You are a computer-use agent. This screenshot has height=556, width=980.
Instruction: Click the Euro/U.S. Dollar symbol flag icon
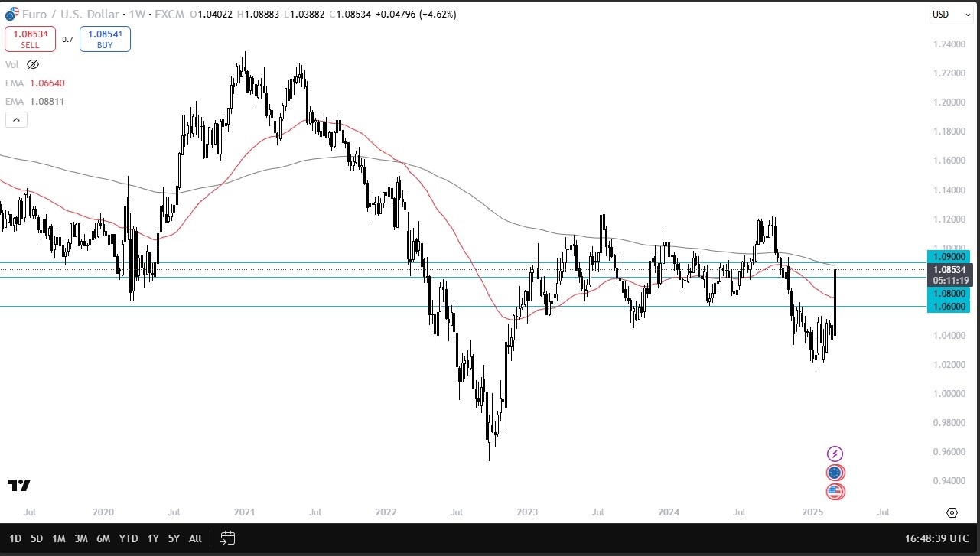point(10,14)
